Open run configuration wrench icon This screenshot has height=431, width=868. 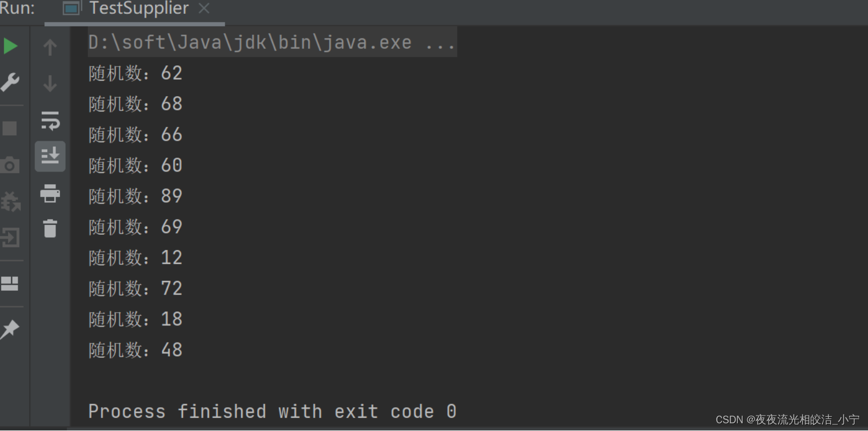[x=10, y=82]
